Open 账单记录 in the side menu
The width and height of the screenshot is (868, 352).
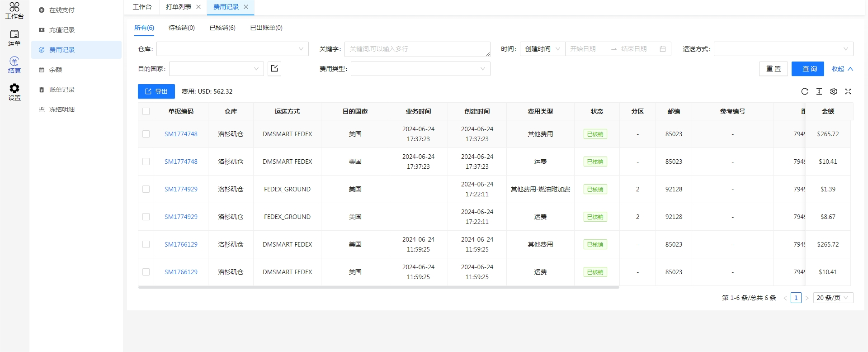(x=62, y=90)
